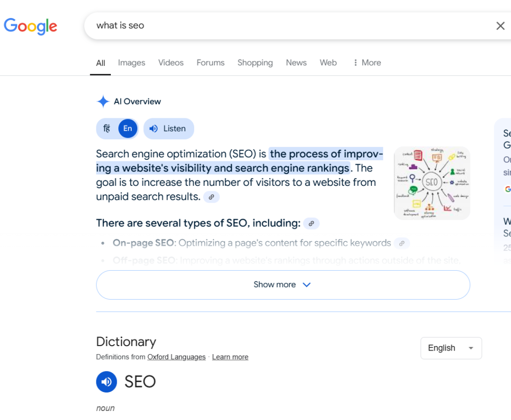This screenshot has height=420, width=511.
Task: Expand the More options menu
Action: pyautogui.click(x=367, y=62)
